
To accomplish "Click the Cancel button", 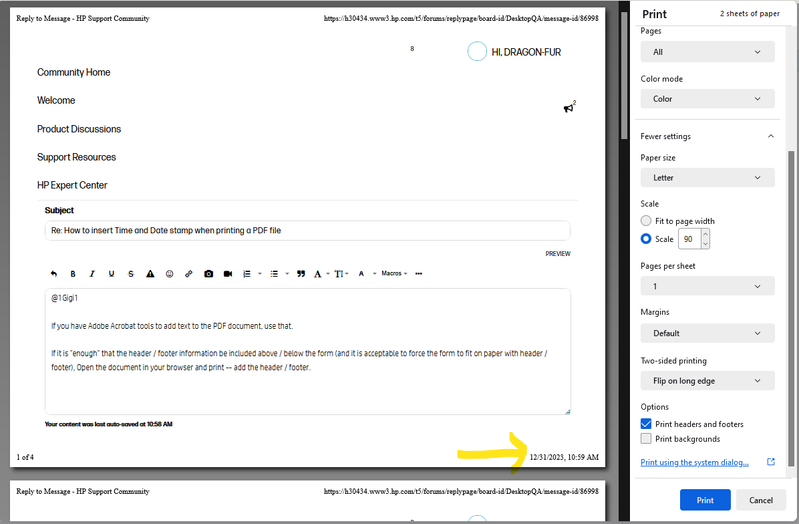I will (761, 500).
